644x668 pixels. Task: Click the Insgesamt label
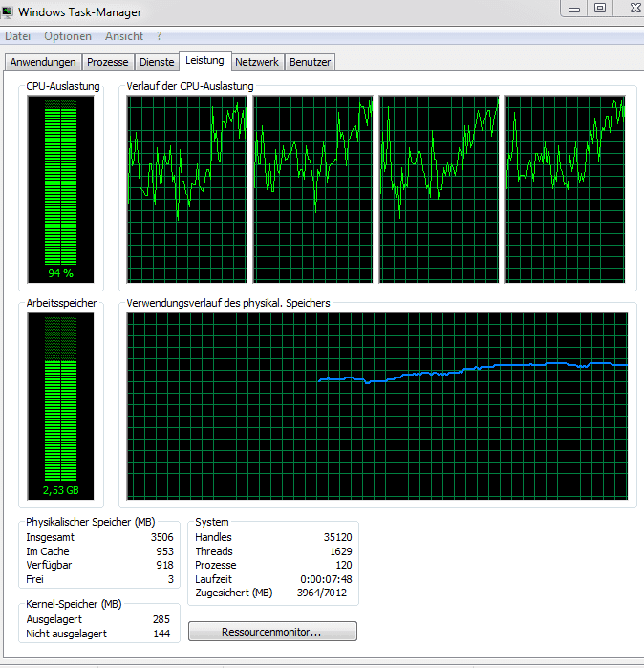50,537
